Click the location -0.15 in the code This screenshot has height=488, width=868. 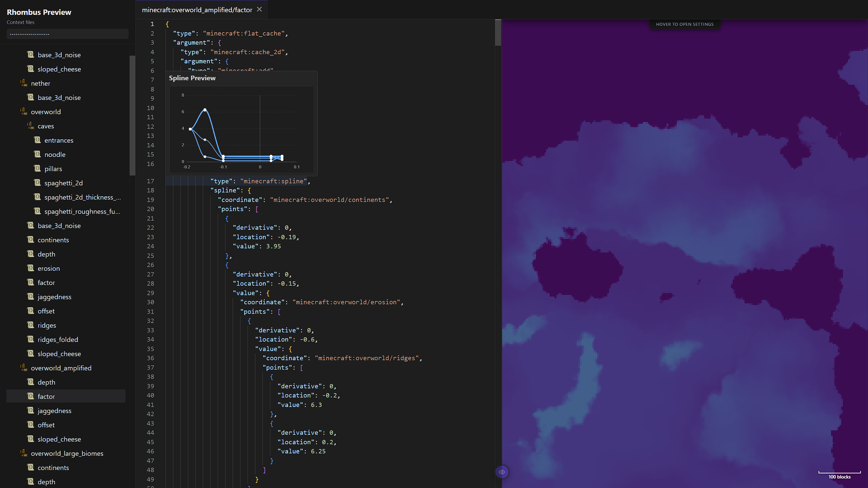(287, 283)
